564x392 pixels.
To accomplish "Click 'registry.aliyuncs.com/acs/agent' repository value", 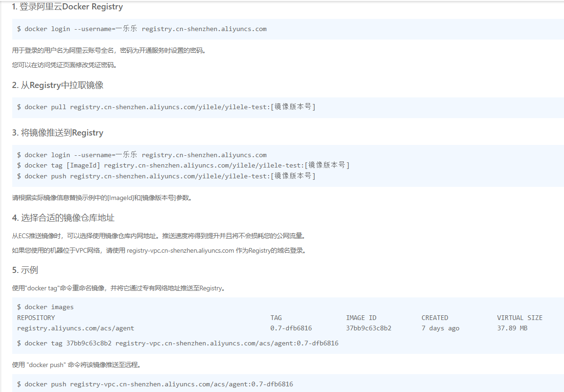I will tap(76, 328).
